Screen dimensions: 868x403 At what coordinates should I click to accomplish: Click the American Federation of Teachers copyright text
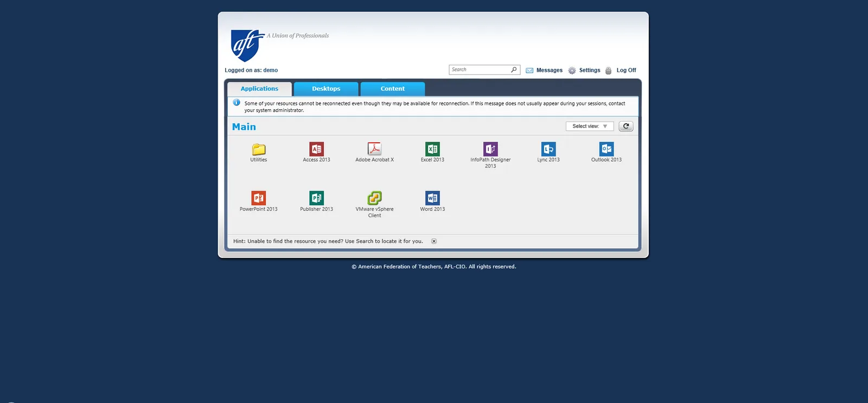(434, 267)
